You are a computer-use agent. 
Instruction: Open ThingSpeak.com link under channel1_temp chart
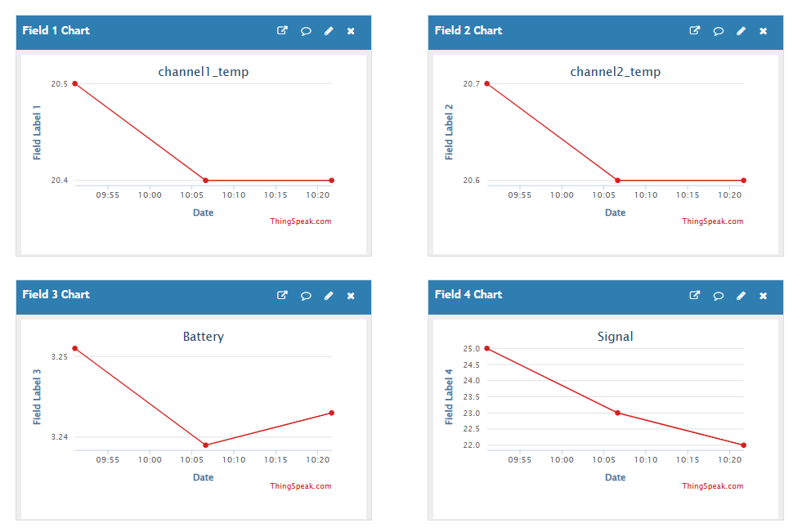[x=301, y=221]
